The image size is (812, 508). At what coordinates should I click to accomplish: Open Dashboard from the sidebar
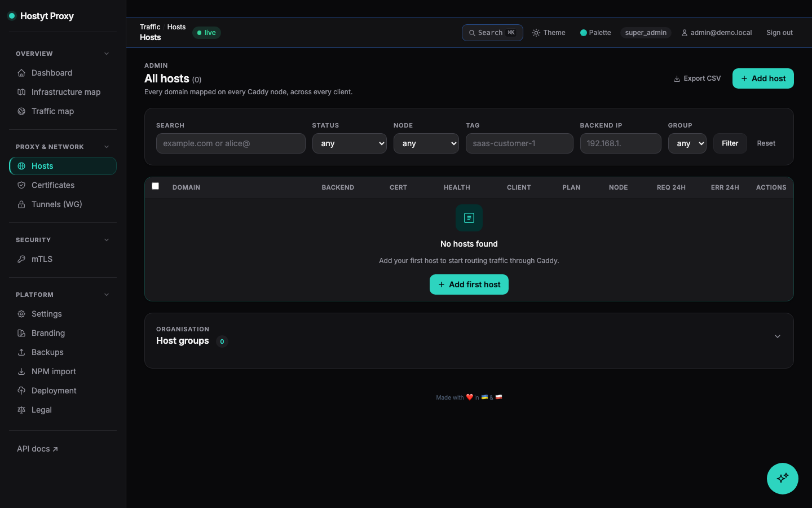coord(63,73)
